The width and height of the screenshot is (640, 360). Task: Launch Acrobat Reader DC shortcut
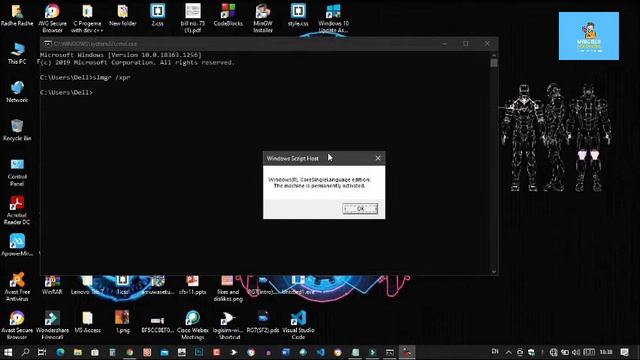17,210
